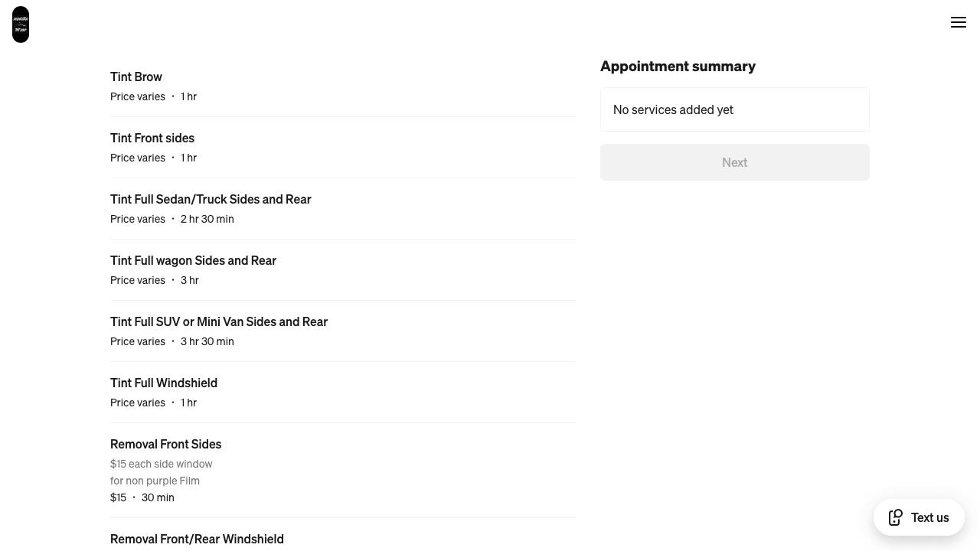Click the shop logo in the header
This screenshot has width=980, height=551.
pyautogui.click(x=21, y=24)
